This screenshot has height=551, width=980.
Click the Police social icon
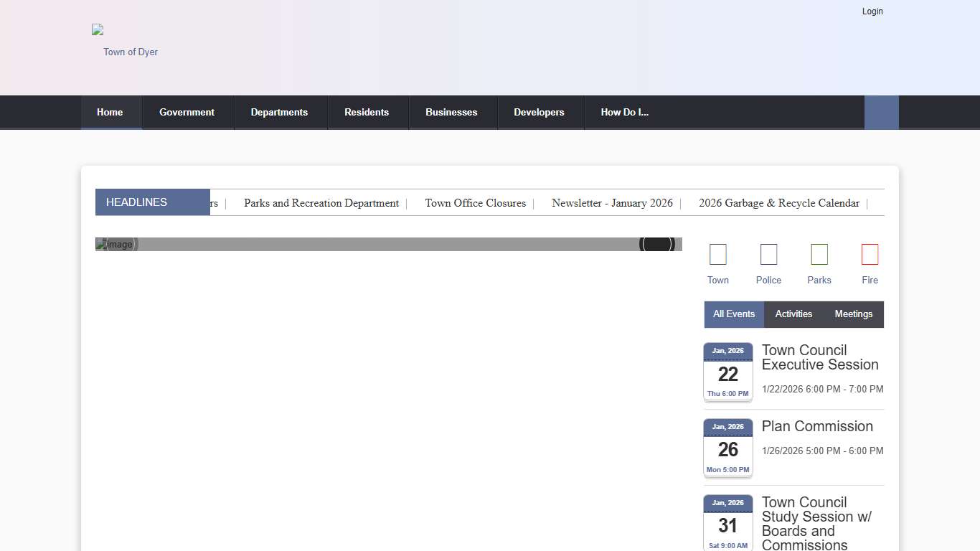[x=768, y=255]
